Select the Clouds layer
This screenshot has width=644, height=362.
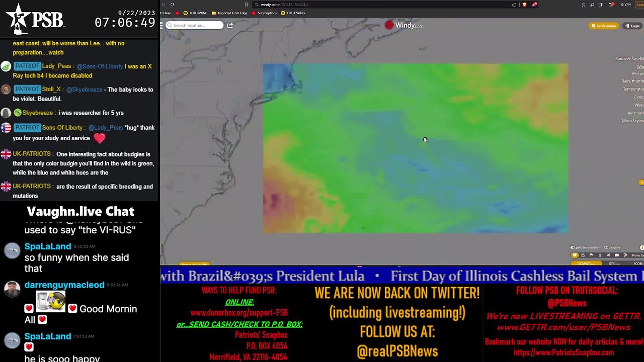tap(638, 97)
